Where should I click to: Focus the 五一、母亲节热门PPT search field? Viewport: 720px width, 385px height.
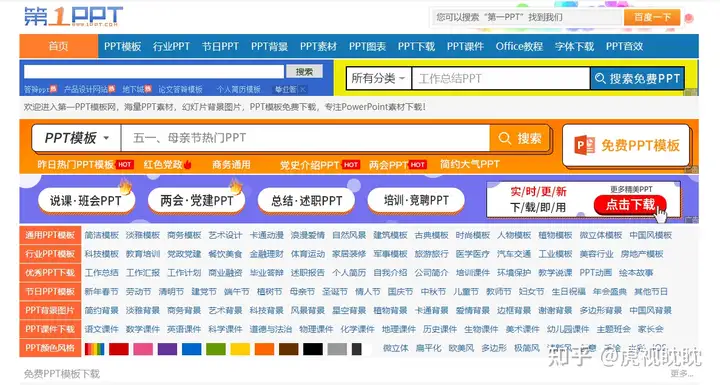[305, 138]
